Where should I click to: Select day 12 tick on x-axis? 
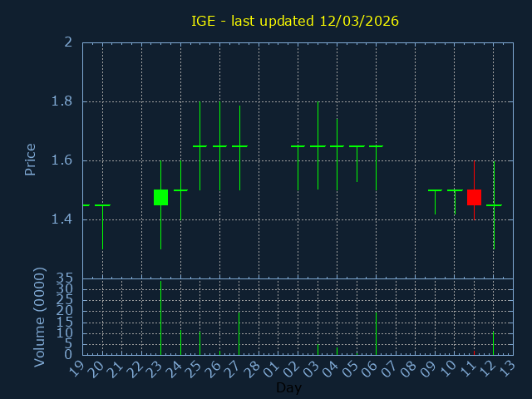coord(488,368)
